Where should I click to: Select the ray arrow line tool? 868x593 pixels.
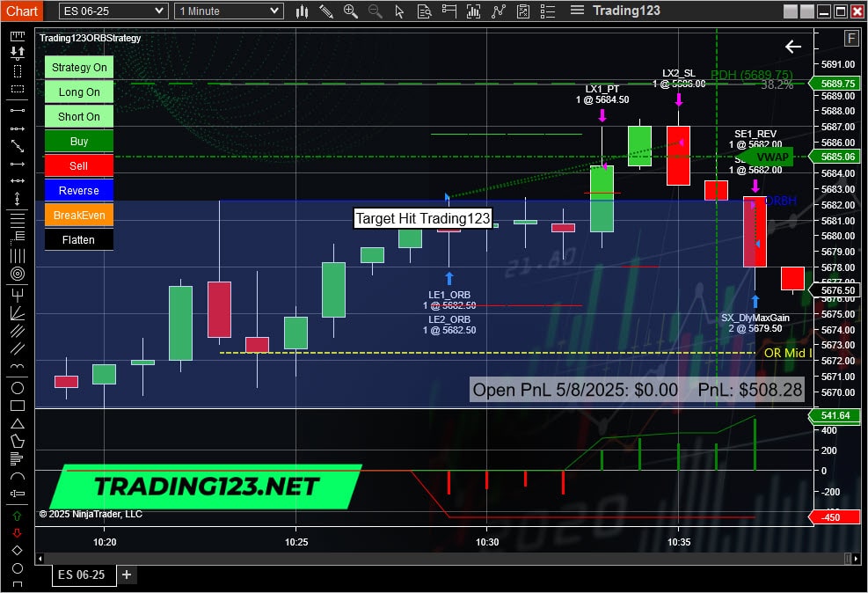point(18,164)
